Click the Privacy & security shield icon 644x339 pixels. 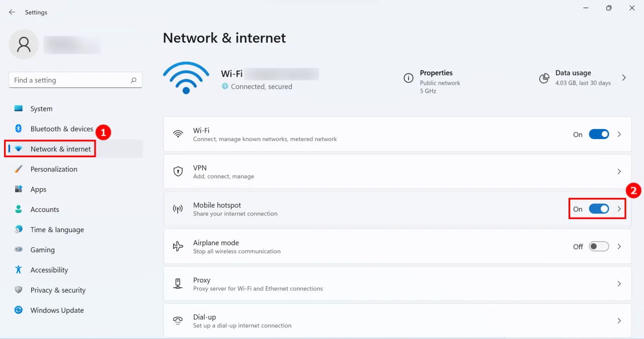pos(19,290)
